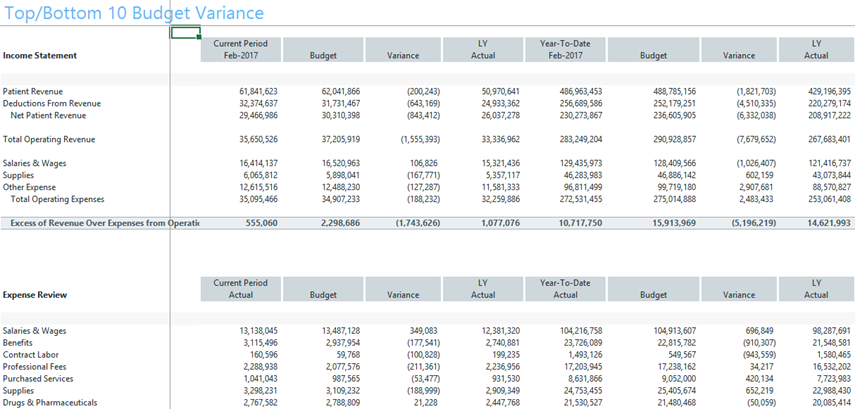
Task: Select the Current Period Feb-2017 column header
Action: [240, 50]
